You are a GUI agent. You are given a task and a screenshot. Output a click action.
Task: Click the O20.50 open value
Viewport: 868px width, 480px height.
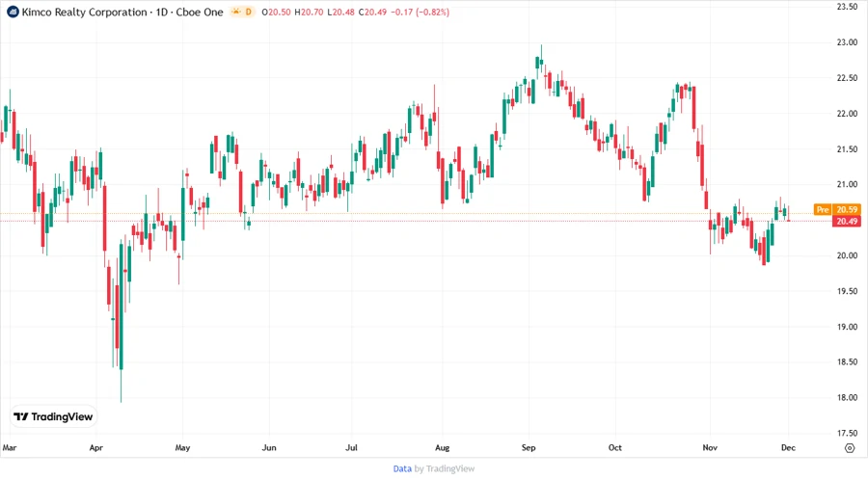click(276, 12)
